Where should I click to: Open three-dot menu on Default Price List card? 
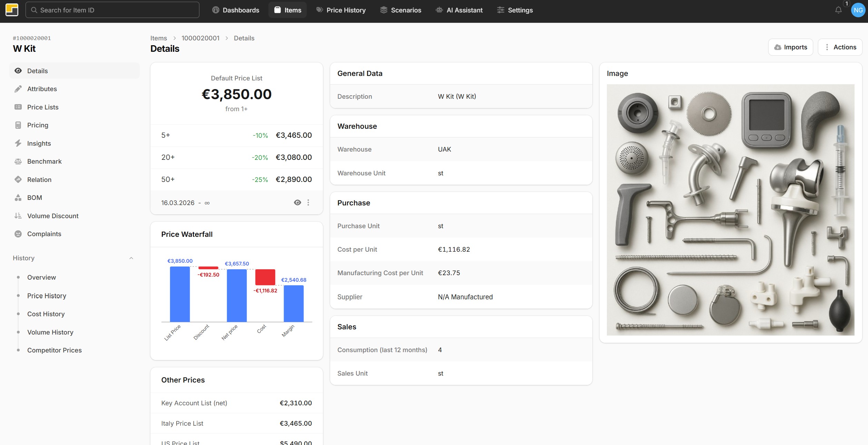tap(308, 203)
